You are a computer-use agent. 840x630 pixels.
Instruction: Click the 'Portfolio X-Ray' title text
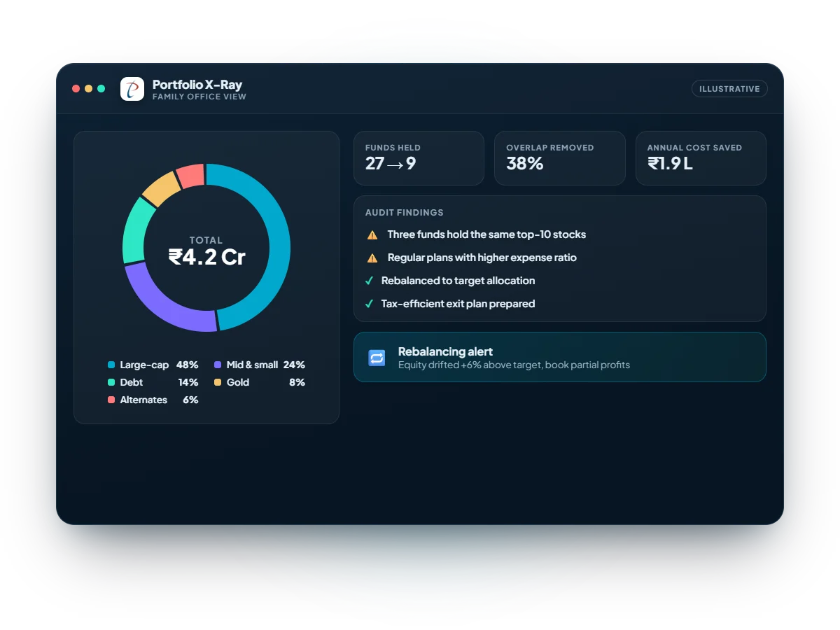[197, 85]
